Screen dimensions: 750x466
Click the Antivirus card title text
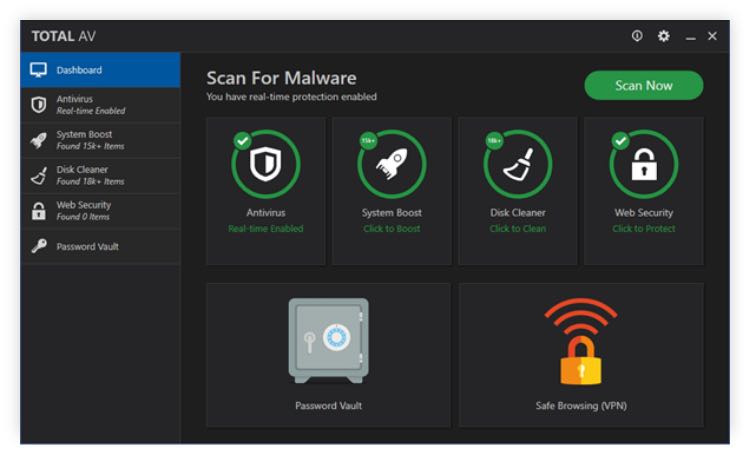(x=266, y=212)
